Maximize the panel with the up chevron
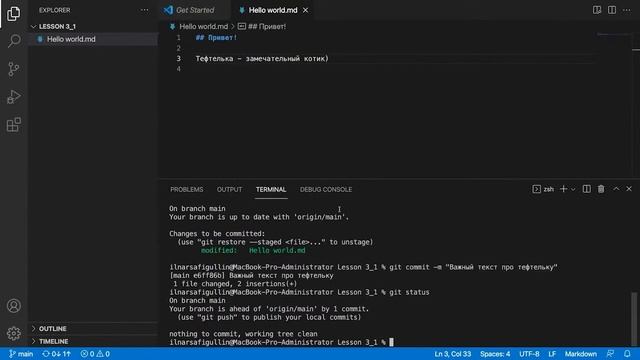The width and height of the screenshot is (640, 360). 616,189
